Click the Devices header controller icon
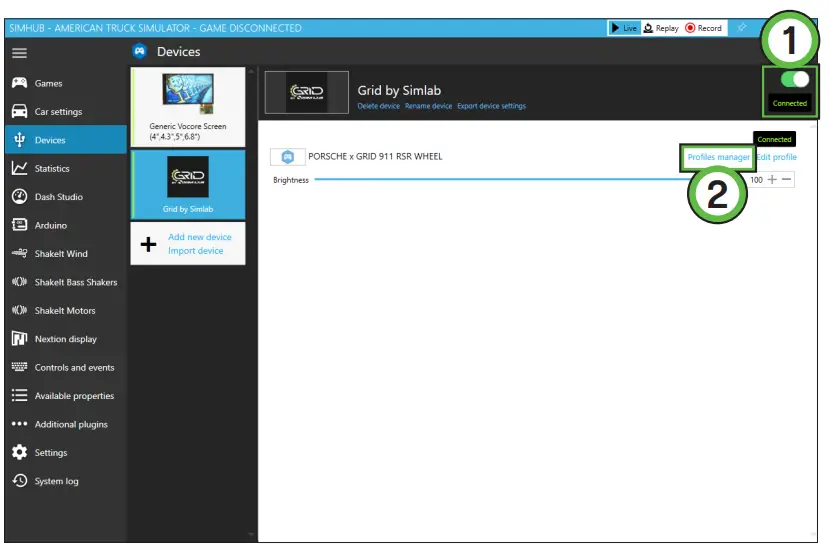Screen dimensions: 828x549 click(140, 51)
